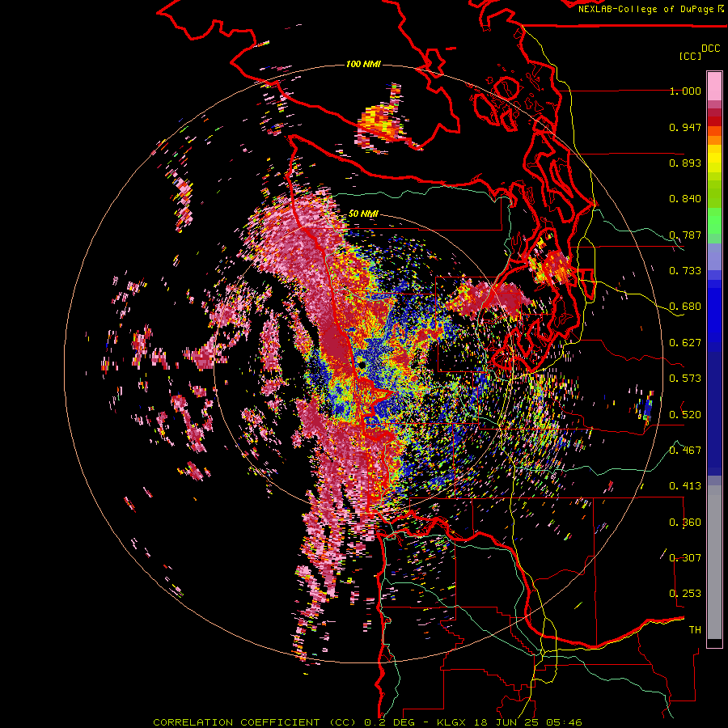
Task: Click the 50 NMI range ring label
Action: [363, 214]
